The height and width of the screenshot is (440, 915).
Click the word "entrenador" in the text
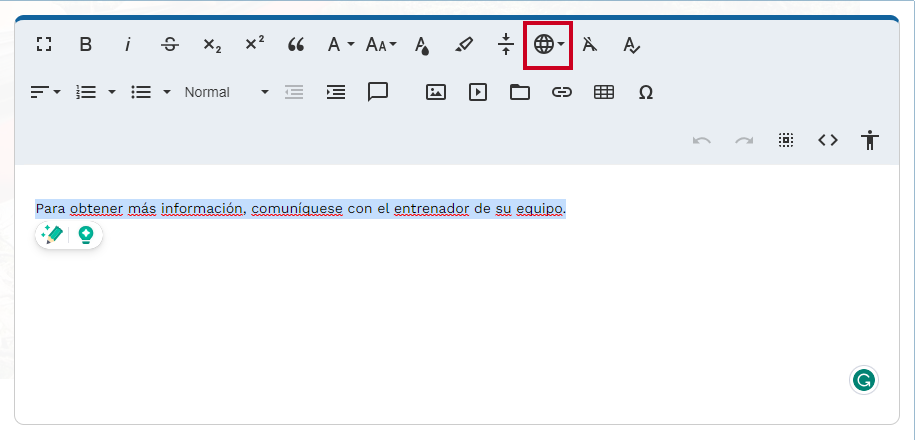click(x=432, y=208)
